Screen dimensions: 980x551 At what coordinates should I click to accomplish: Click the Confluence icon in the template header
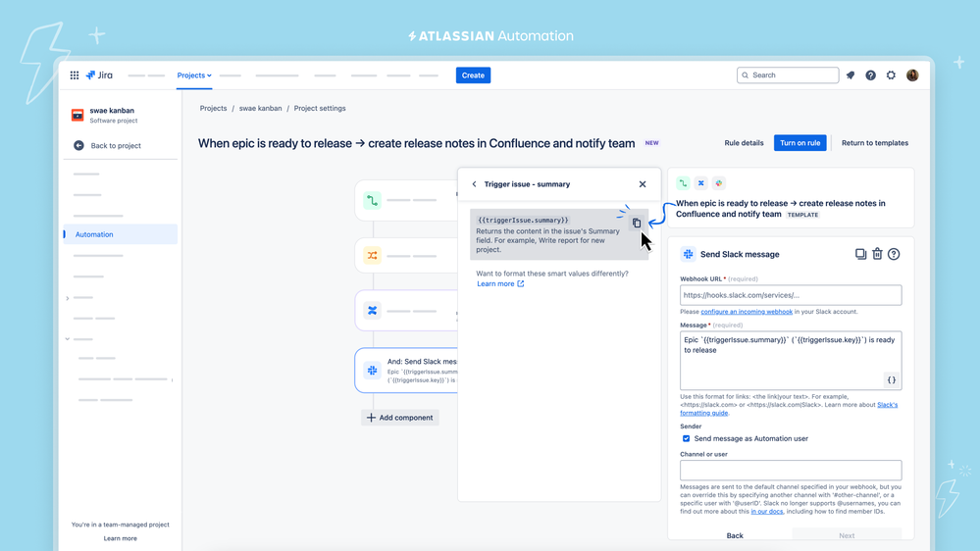click(700, 183)
